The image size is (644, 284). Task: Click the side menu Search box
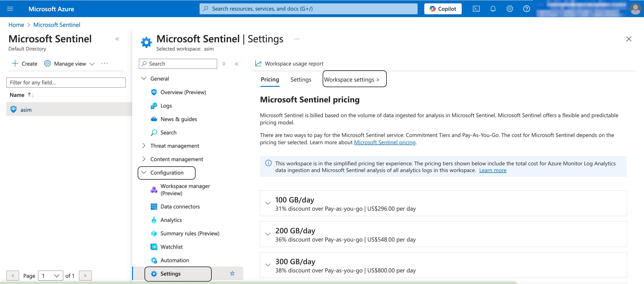click(178, 64)
